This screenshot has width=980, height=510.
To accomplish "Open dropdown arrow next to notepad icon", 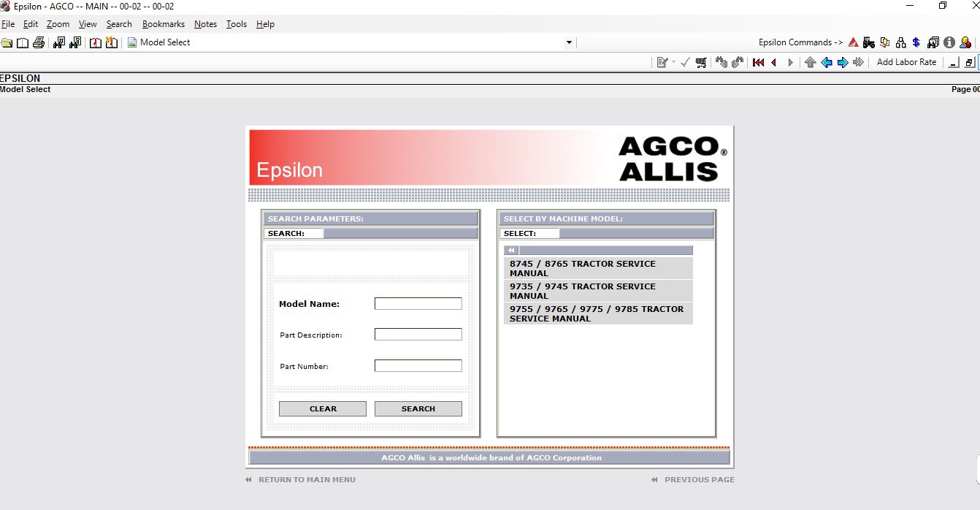I will 673,62.
